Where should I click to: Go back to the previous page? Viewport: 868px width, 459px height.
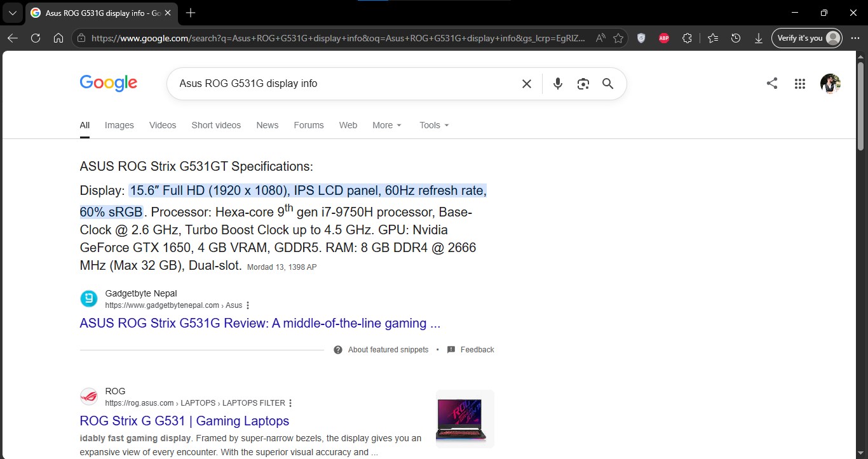point(13,38)
